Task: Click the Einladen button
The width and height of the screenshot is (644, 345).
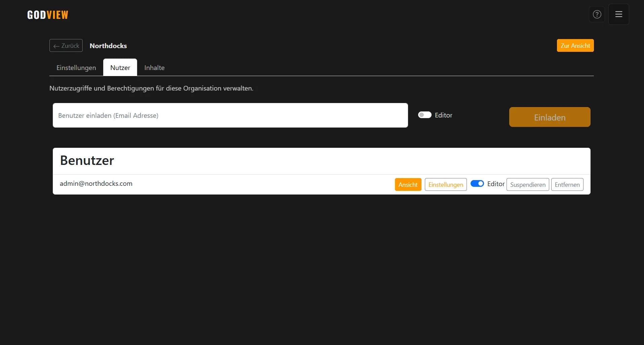Action: point(549,117)
